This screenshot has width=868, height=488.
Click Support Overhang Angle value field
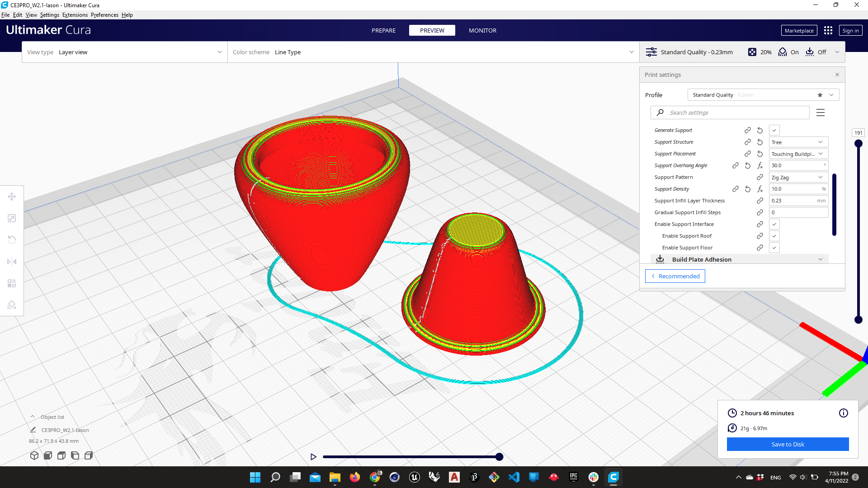click(798, 165)
